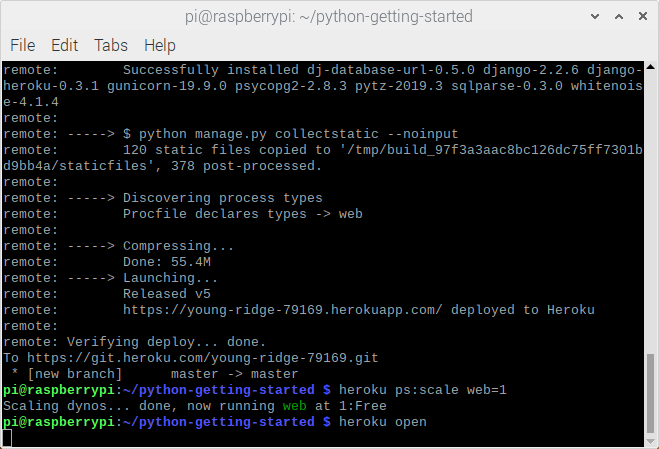Click the vertical scrollbar thumb
This screenshot has height=449, width=659.
650,393
